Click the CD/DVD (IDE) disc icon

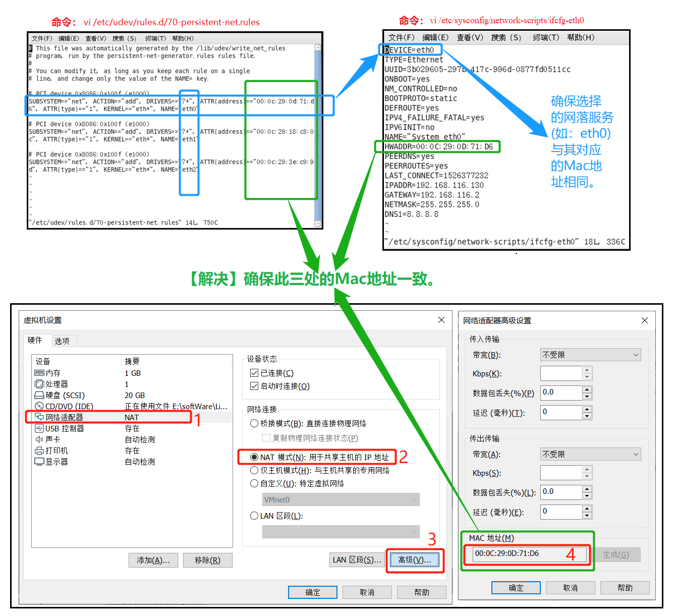coord(40,406)
